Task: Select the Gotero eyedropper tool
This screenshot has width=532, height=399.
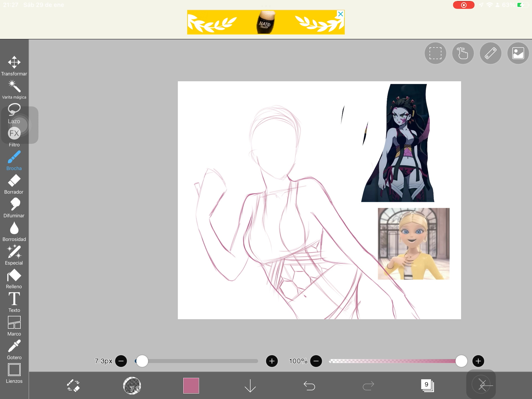Action: pyautogui.click(x=14, y=350)
